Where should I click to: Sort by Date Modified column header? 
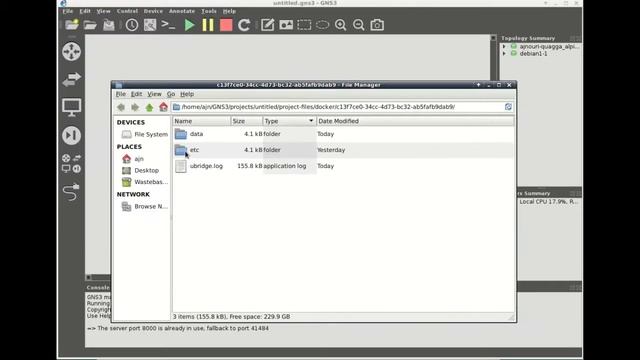[415, 121]
